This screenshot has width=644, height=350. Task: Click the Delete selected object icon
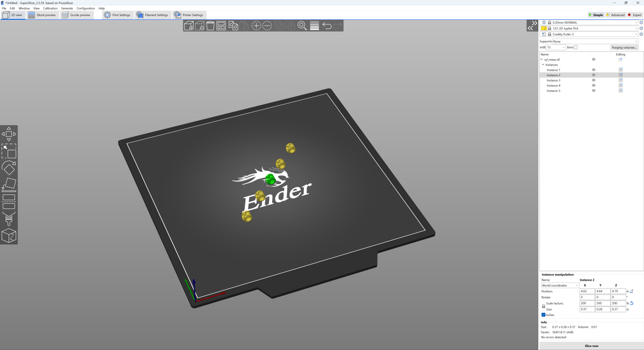pos(200,26)
